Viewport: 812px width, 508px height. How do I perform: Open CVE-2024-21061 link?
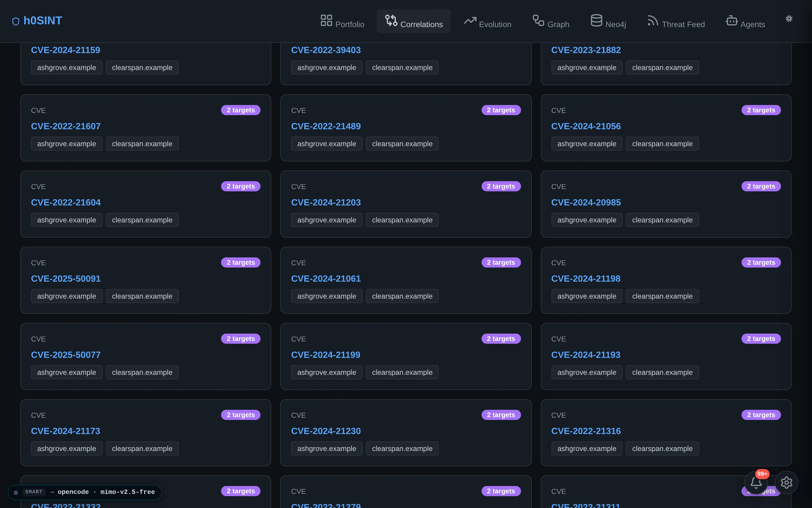pos(326,279)
